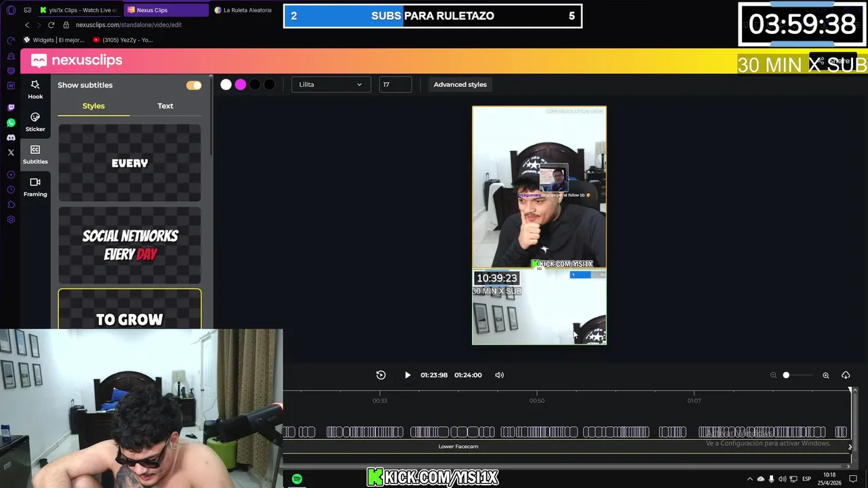Click the 00:50 timeline marker
Image resolution: width=868 pixels, height=488 pixels.
tap(536, 401)
